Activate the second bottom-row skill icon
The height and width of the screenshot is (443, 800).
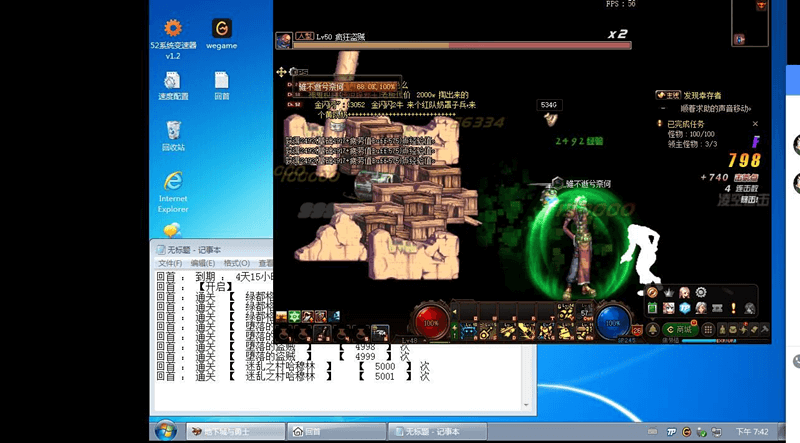click(487, 331)
